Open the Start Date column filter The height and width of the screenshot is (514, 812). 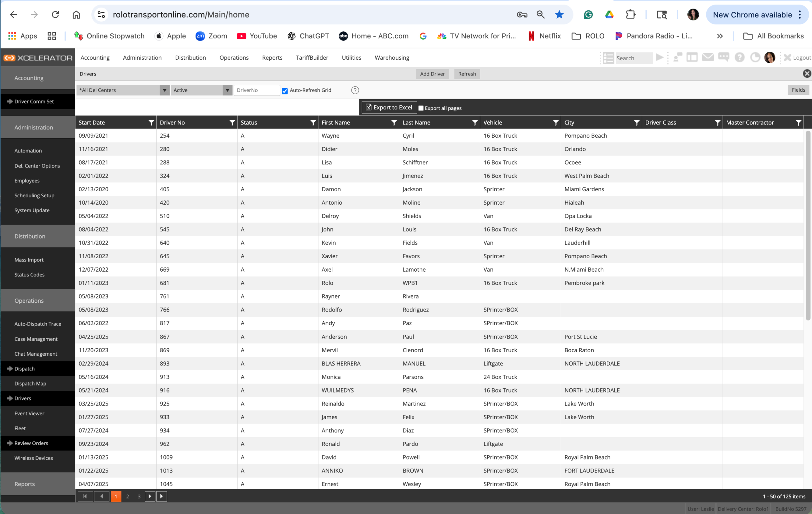tap(151, 122)
